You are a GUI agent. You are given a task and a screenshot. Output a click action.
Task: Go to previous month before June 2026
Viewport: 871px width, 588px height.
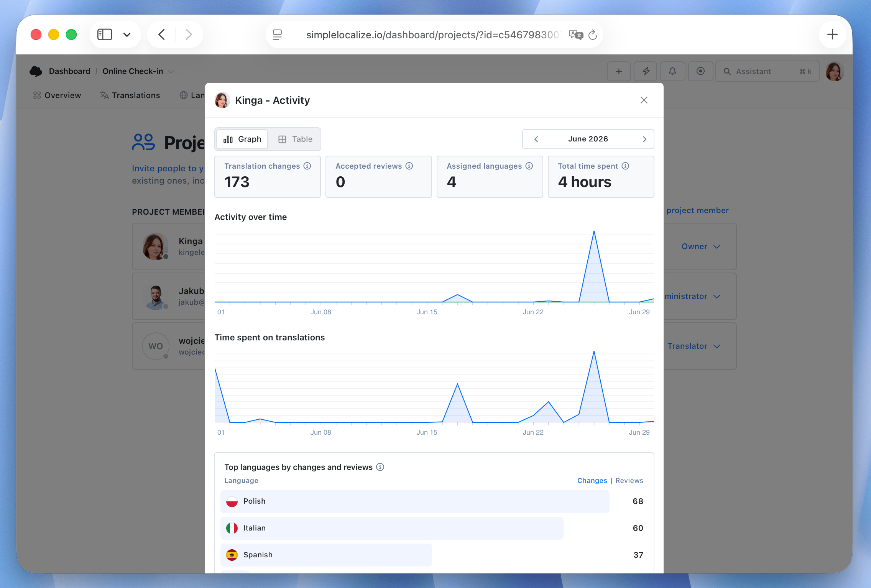(x=536, y=139)
